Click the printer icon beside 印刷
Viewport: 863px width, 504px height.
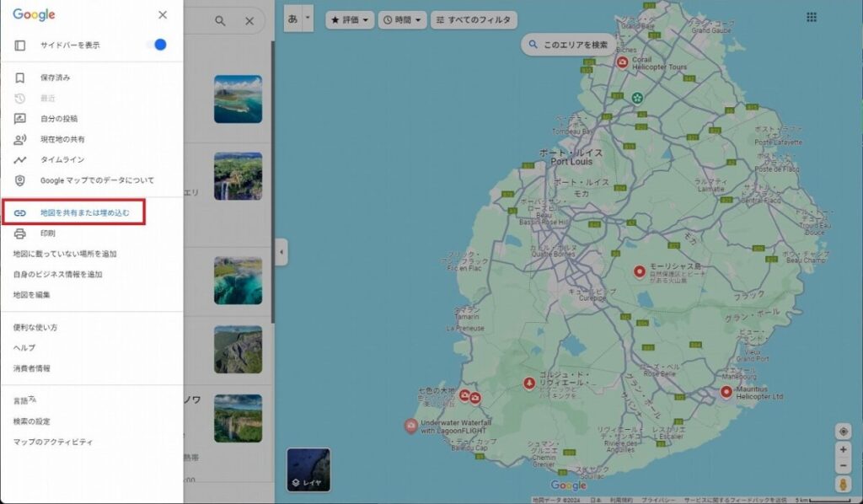20,233
